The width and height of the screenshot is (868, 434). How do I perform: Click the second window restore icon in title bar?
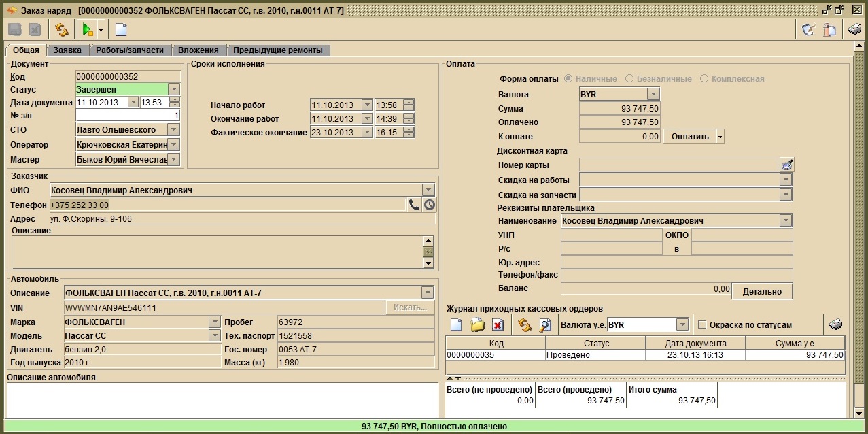coord(840,10)
